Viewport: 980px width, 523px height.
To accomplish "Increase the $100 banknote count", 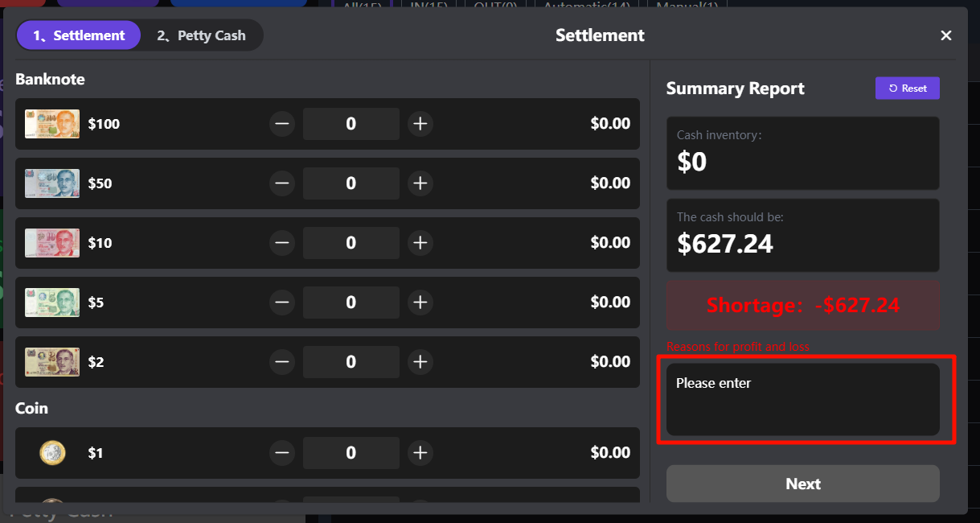I will click(x=420, y=124).
